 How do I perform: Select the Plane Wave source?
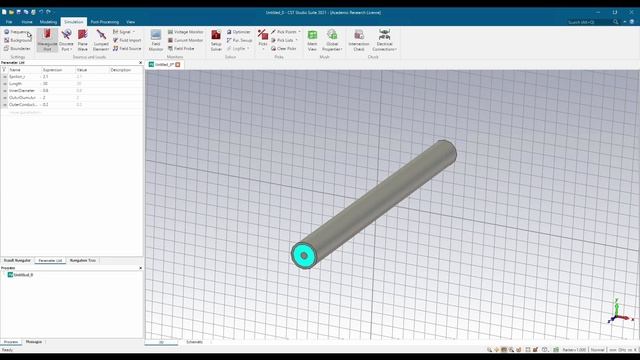tap(83, 40)
